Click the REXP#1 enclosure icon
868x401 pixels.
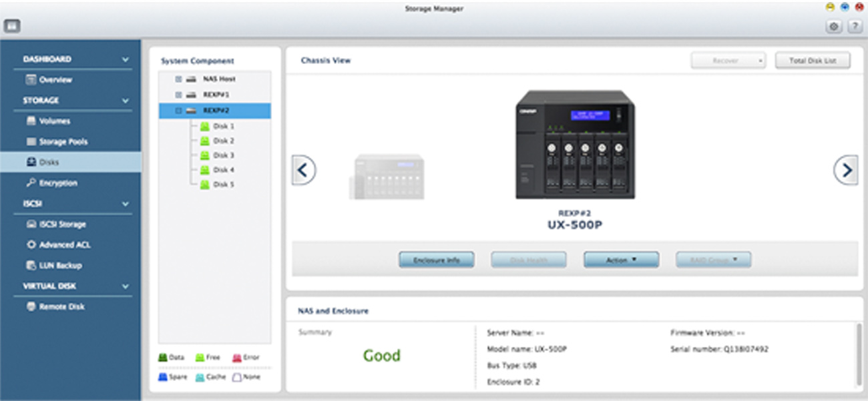click(191, 95)
